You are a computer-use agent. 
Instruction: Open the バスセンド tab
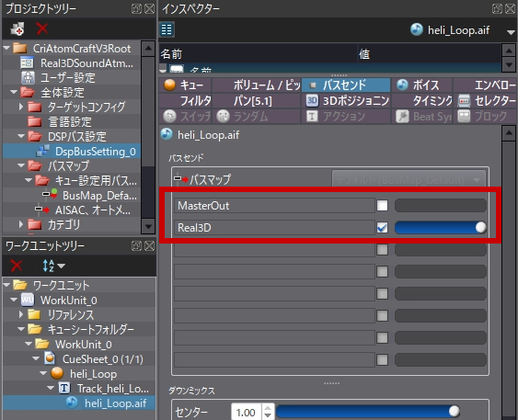346,85
